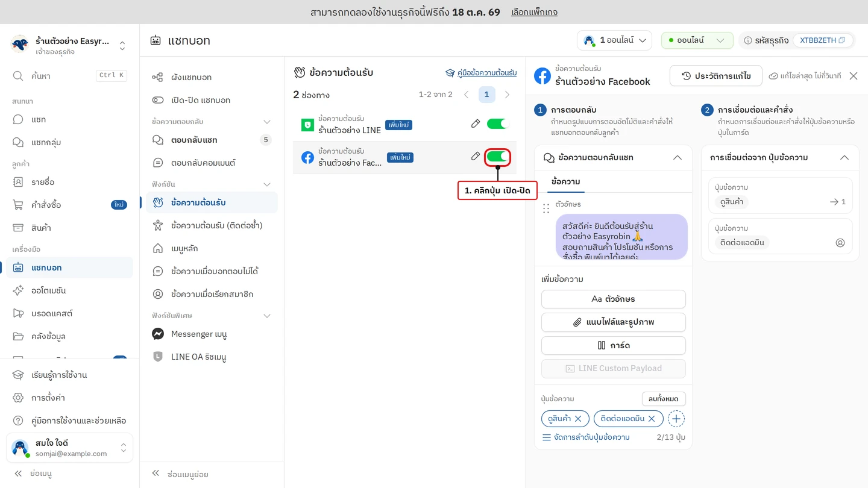Click the Messenger เมนู icon

(157, 334)
